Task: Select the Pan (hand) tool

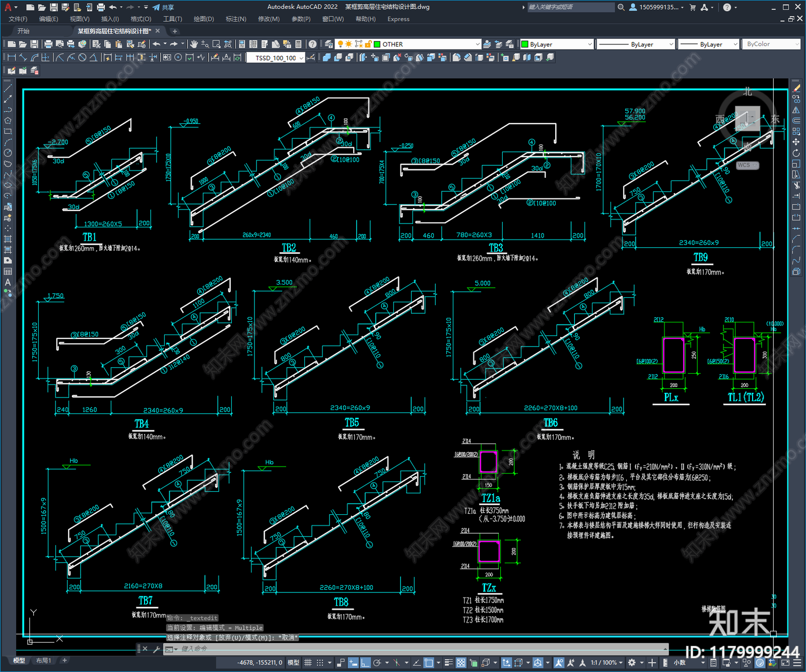Action: coord(194,44)
